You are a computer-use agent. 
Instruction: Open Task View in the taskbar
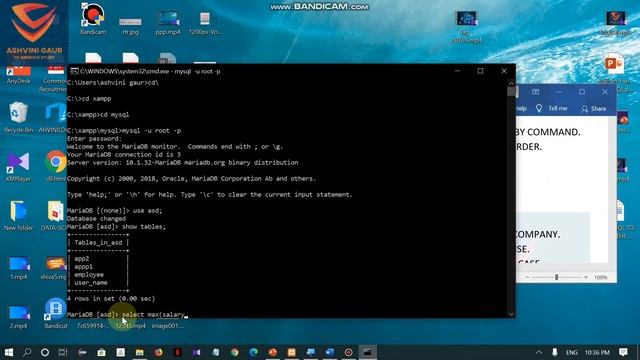click(63, 352)
